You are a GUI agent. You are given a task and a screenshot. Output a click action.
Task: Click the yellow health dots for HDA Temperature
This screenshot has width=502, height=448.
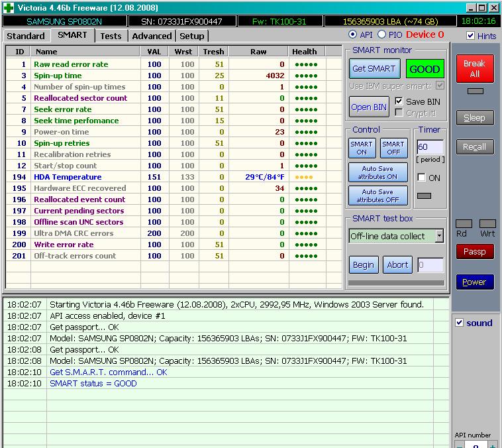tap(304, 177)
